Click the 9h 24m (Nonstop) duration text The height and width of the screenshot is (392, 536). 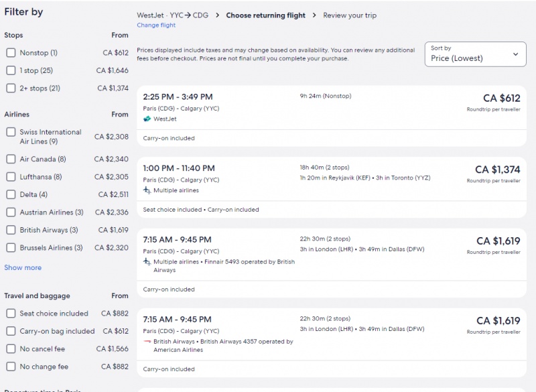(326, 96)
